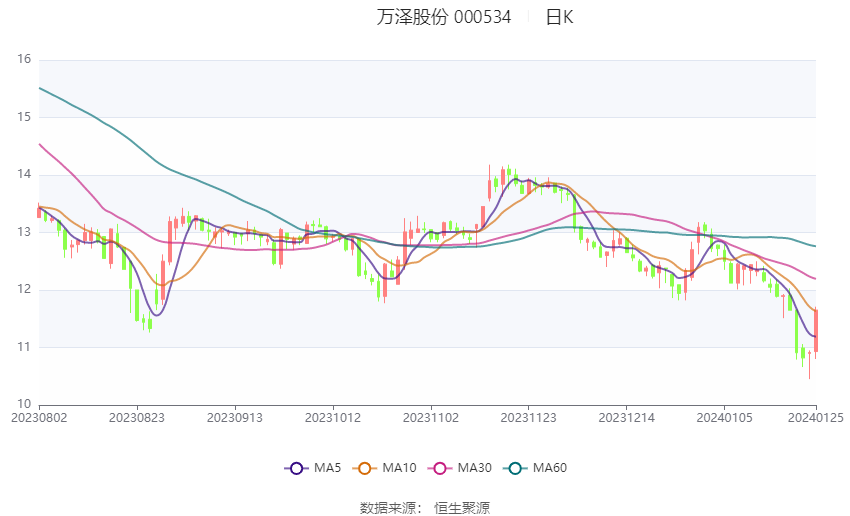The width and height of the screenshot is (850, 516).
Task: Click the 20240105 date axis label
Action: tap(724, 418)
